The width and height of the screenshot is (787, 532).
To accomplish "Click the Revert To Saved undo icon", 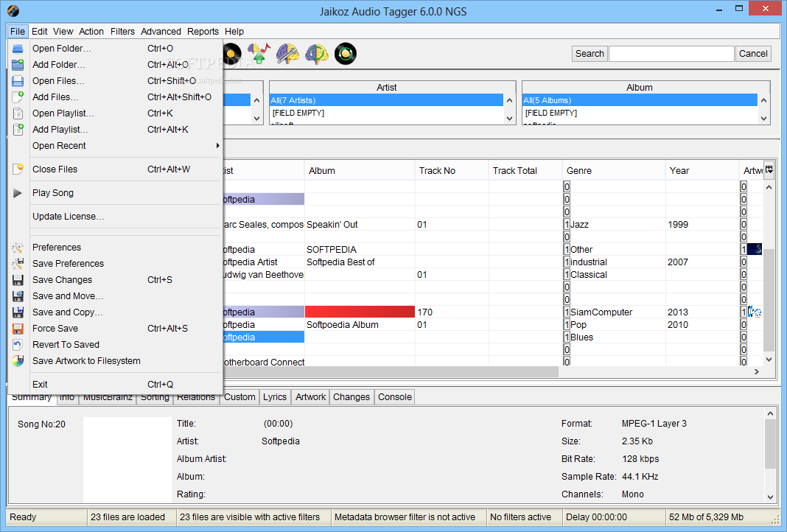I will coord(18,345).
